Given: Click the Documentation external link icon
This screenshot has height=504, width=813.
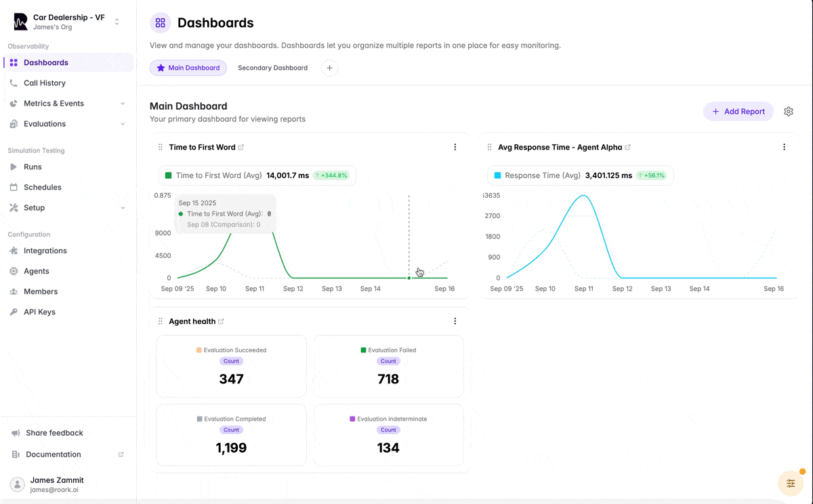Looking at the screenshot, I should tap(121, 455).
